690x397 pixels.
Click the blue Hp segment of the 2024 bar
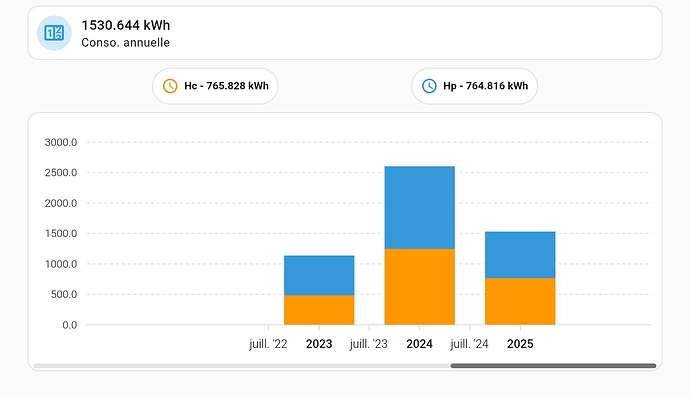[x=419, y=208]
